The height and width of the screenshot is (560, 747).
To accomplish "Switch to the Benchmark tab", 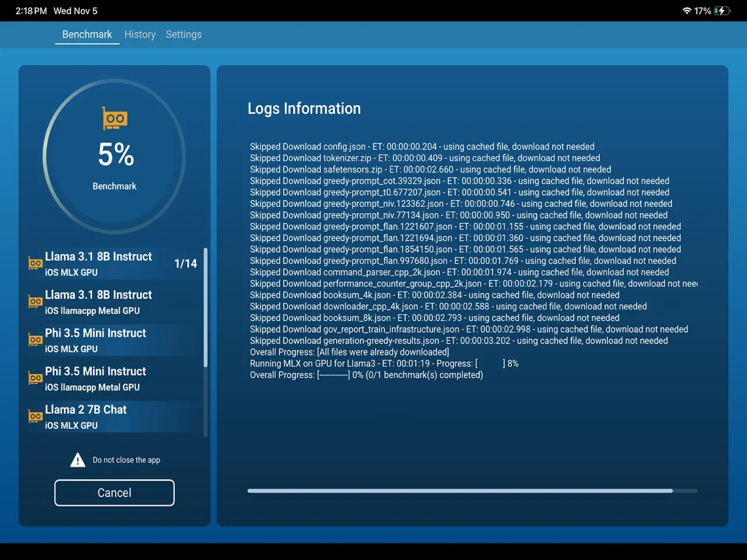I will [87, 34].
